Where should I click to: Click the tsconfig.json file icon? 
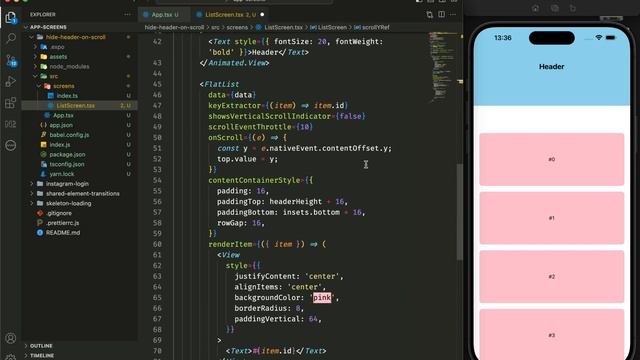click(43, 164)
